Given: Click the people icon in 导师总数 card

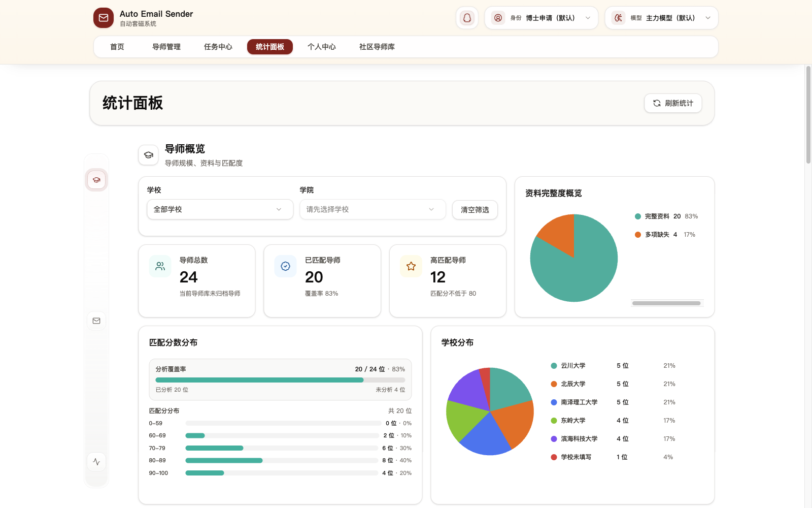Looking at the screenshot, I should pyautogui.click(x=160, y=266).
